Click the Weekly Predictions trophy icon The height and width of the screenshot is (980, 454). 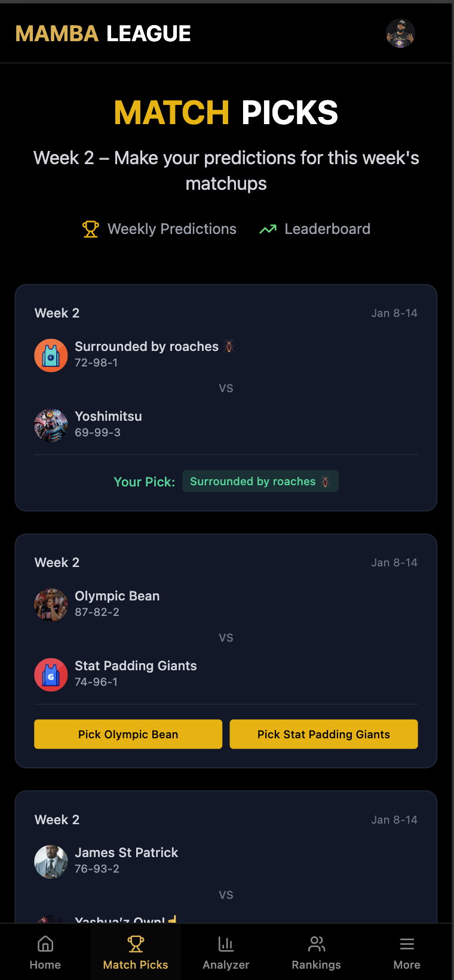click(91, 229)
